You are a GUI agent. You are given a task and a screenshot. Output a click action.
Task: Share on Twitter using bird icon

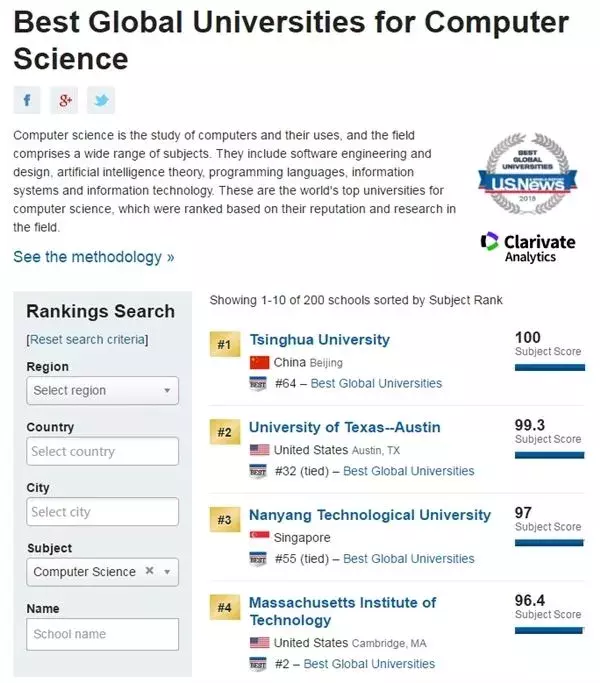tap(101, 100)
